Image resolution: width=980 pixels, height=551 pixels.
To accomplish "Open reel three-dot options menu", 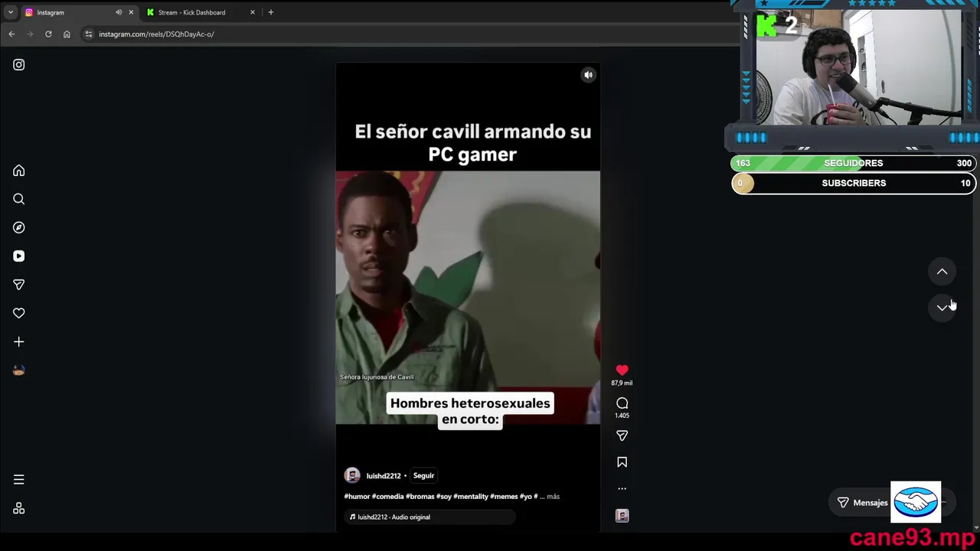I will [622, 488].
